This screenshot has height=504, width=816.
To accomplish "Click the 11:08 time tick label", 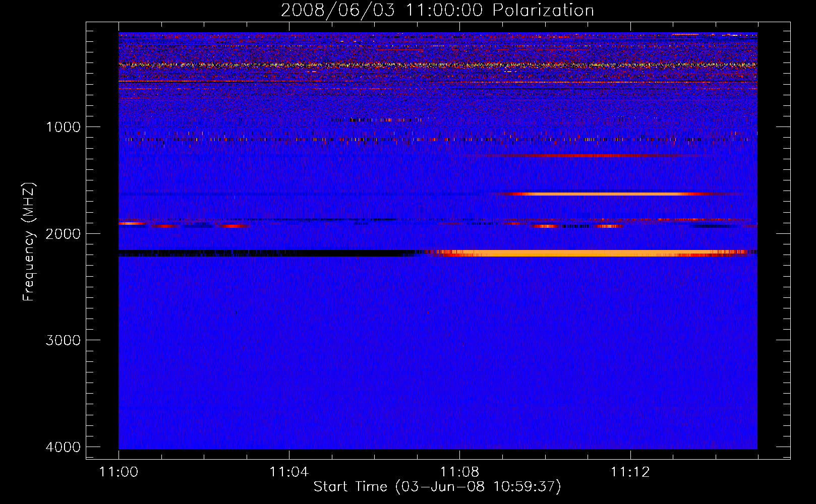I will point(459,472).
